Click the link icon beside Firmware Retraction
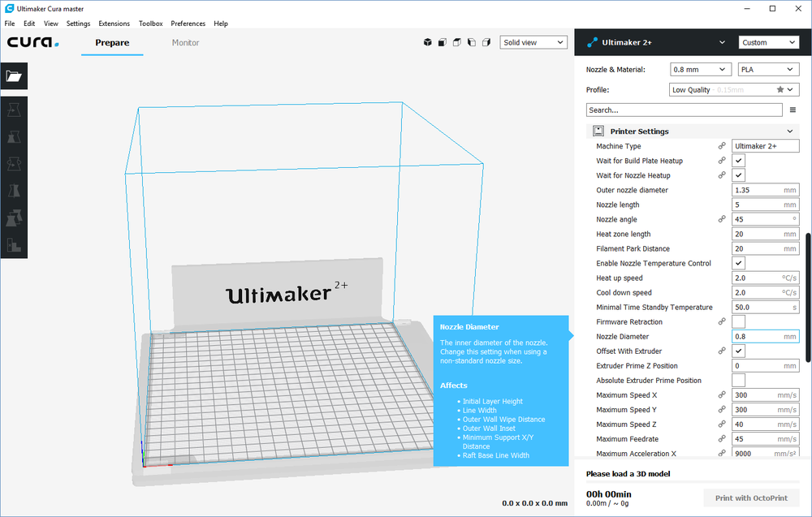 click(x=722, y=322)
